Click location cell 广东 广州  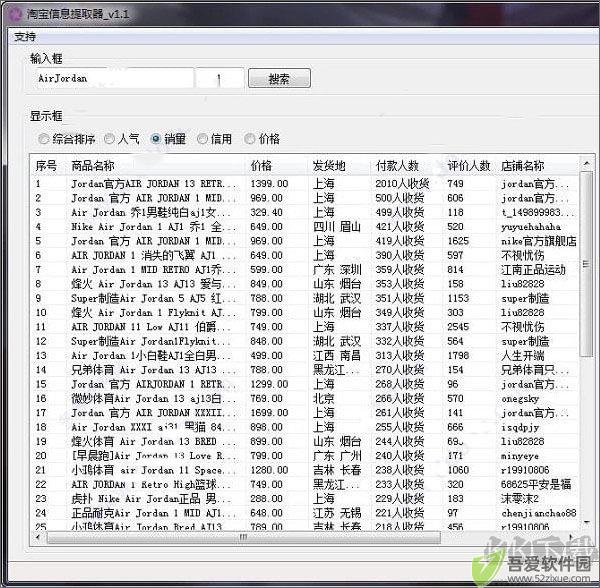click(337, 456)
